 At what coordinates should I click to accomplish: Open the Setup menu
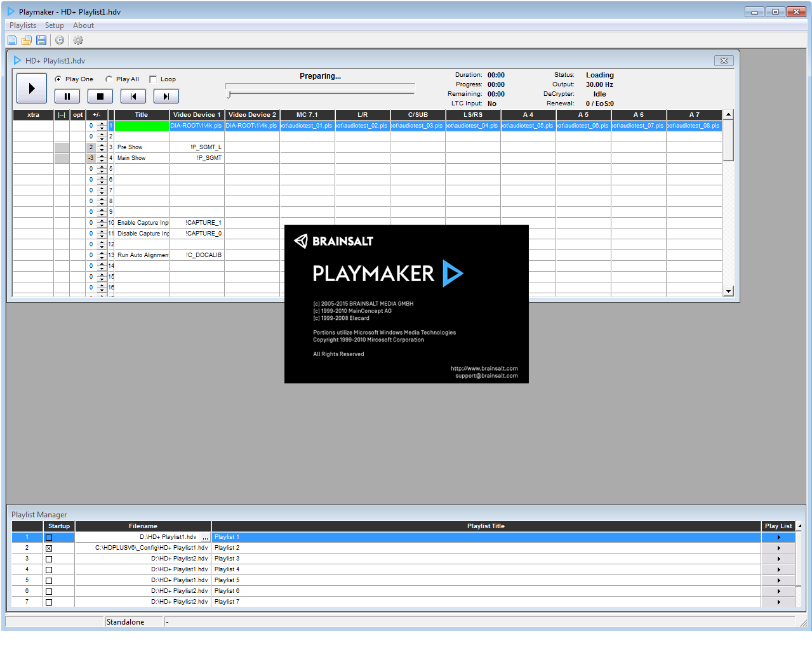click(x=55, y=25)
